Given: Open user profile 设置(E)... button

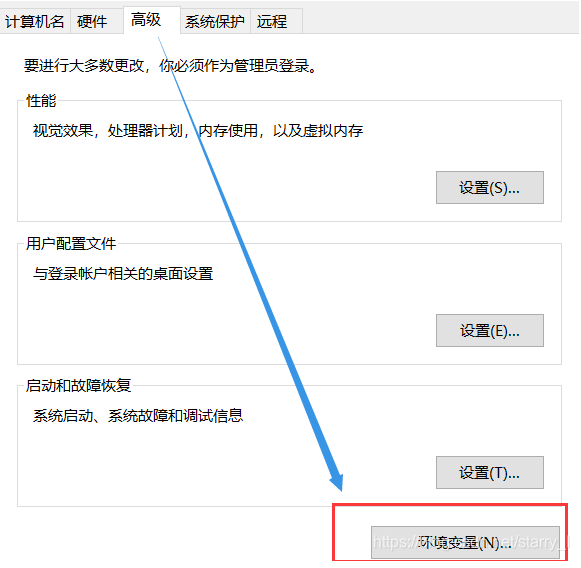Looking at the screenshot, I should (489, 330).
